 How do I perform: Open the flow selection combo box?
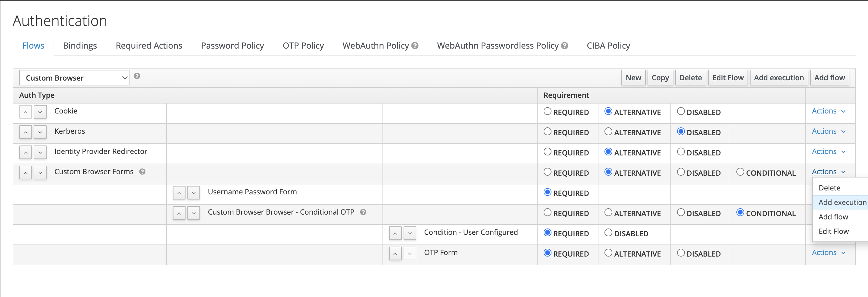coord(74,77)
